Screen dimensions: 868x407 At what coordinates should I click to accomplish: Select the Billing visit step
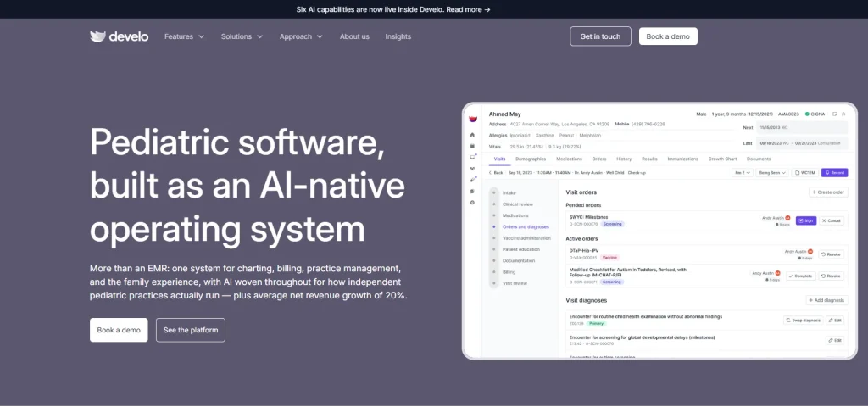coord(509,272)
